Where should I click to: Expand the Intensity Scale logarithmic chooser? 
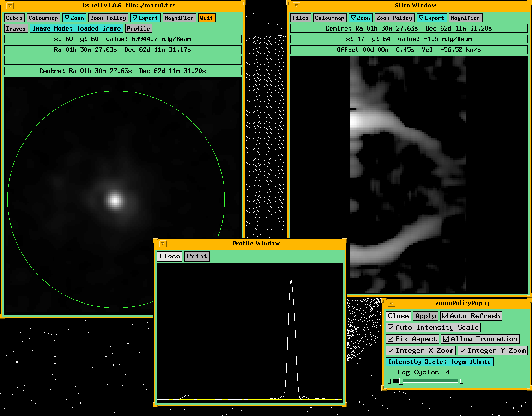coord(439,362)
